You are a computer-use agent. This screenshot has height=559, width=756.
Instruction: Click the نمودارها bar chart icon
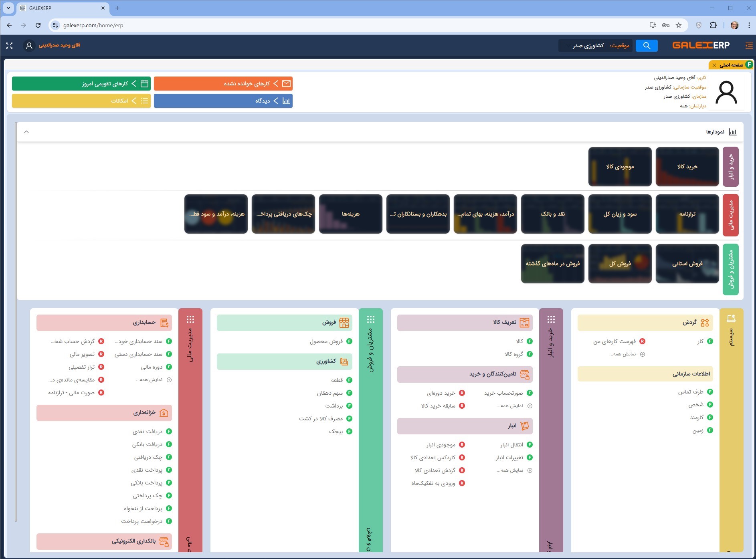click(732, 132)
